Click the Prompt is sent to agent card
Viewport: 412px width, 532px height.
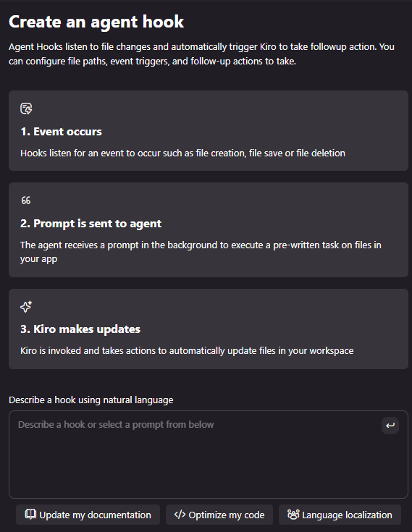tap(209, 229)
